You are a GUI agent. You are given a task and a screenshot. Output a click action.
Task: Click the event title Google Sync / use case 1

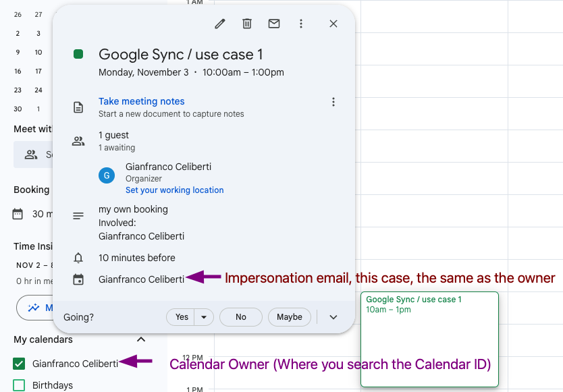tap(181, 55)
